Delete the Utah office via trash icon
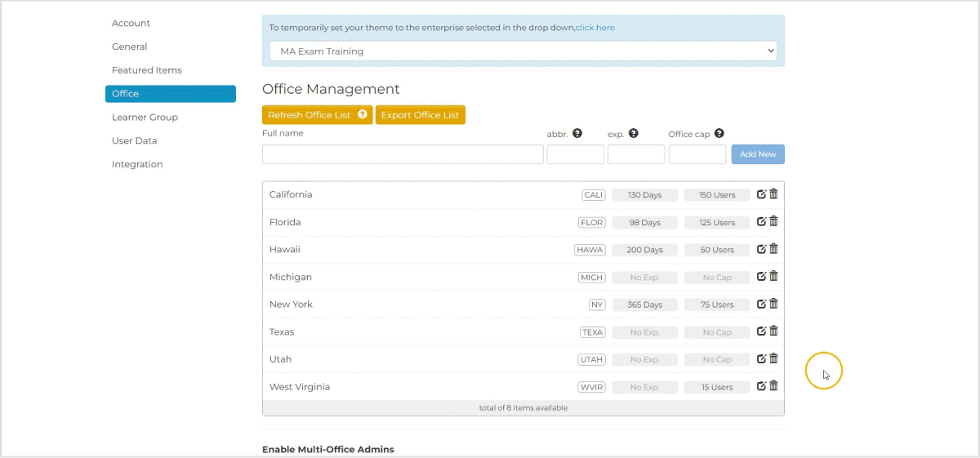Viewport: 980px width, 458px height. [773, 358]
